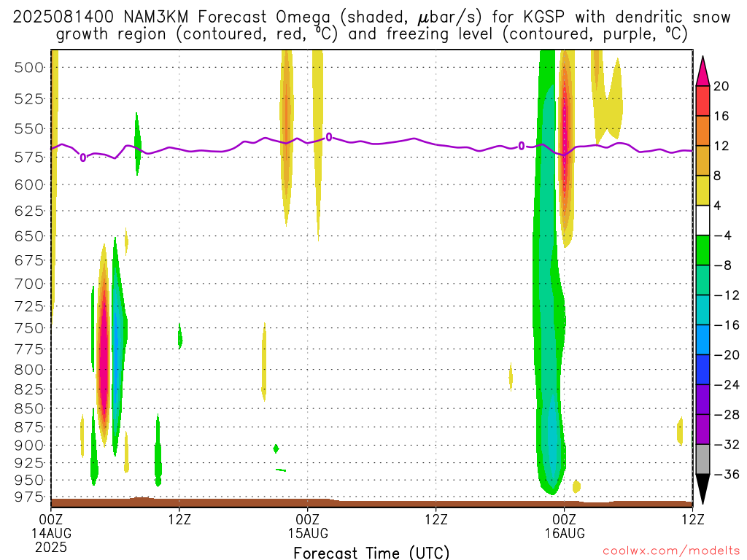
Task: Click the chart title mentioning KGSP
Action: point(371,26)
